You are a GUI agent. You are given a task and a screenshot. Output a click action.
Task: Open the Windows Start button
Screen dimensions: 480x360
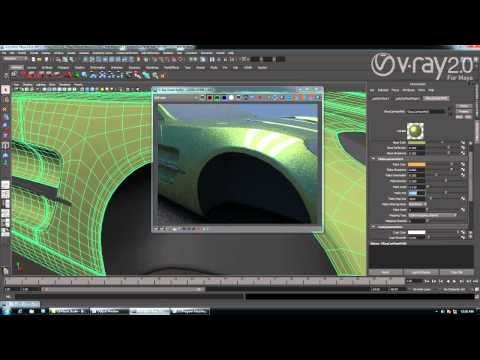[x=6, y=311]
